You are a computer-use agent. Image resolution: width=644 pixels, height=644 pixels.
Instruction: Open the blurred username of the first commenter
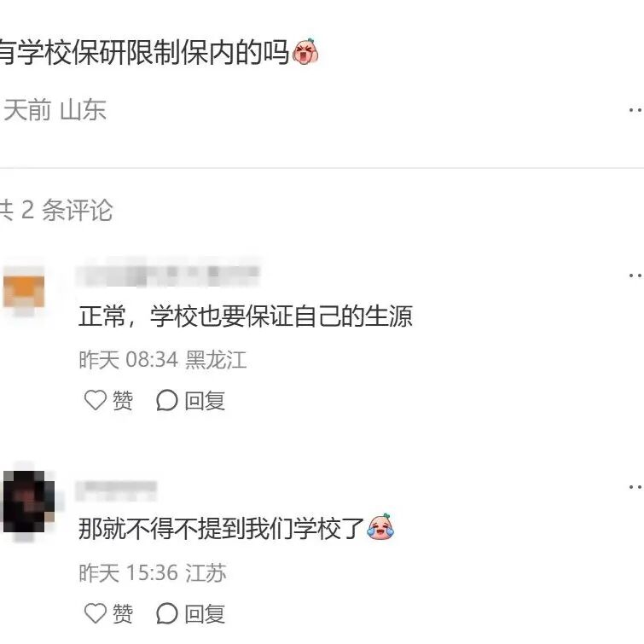[x=168, y=273]
